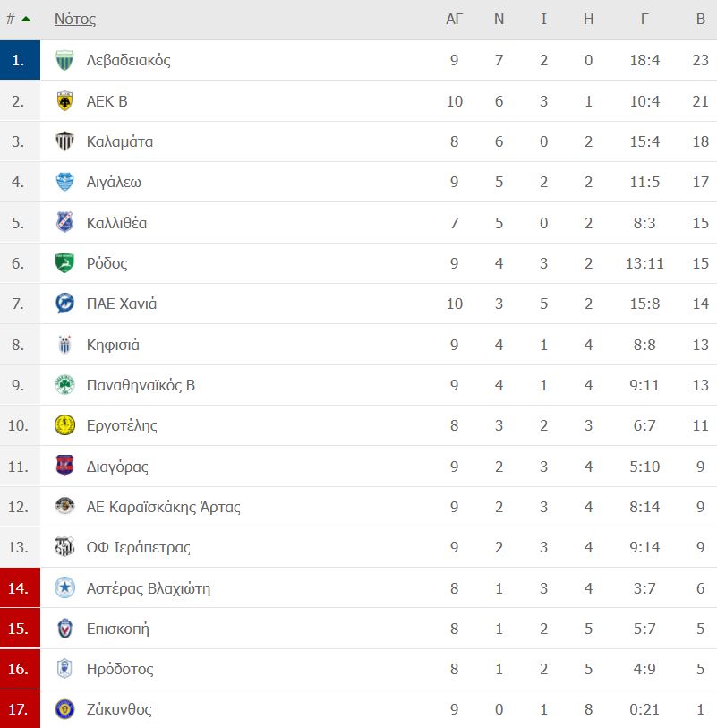The height and width of the screenshot is (728, 717).
Task: Open the ΠΑΕ Χανιά round blue logo
Action: pyautogui.click(x=64, y=304)
